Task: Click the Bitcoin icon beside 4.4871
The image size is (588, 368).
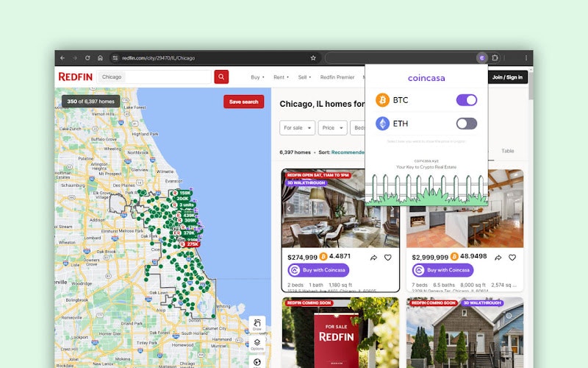Action: (x=323, y=256)
